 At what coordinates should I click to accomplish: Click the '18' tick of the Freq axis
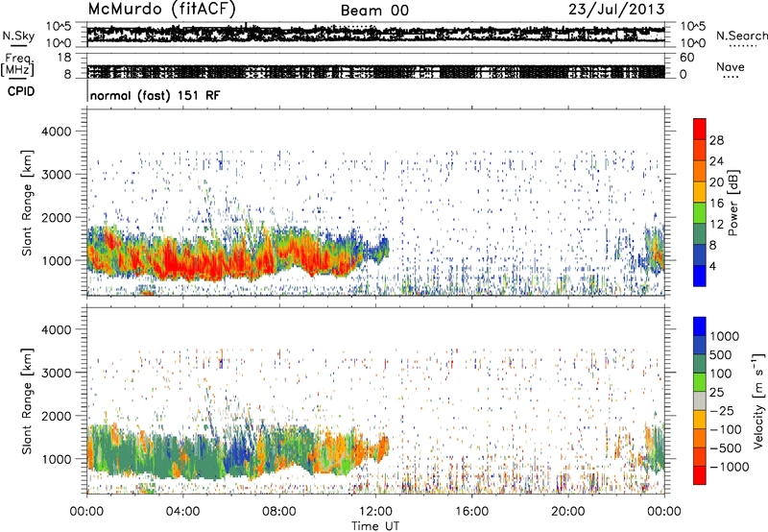(64, 58)
